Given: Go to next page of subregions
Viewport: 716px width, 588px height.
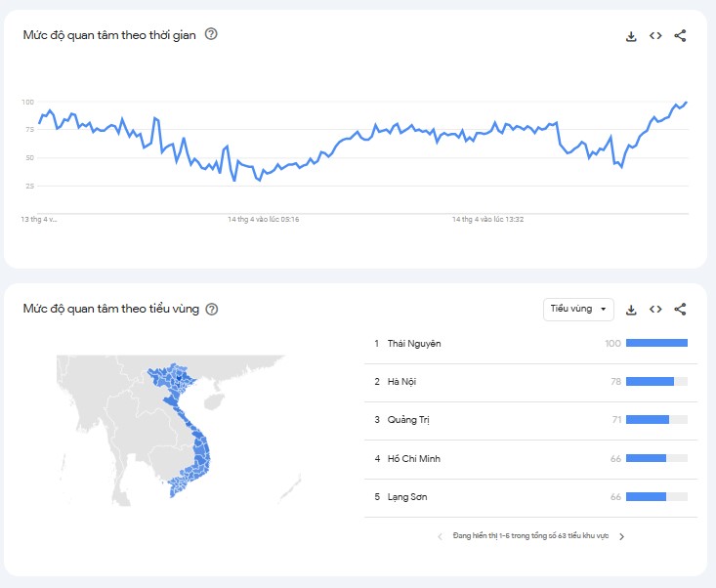Looking at the screenshot, I should [622, 536].
